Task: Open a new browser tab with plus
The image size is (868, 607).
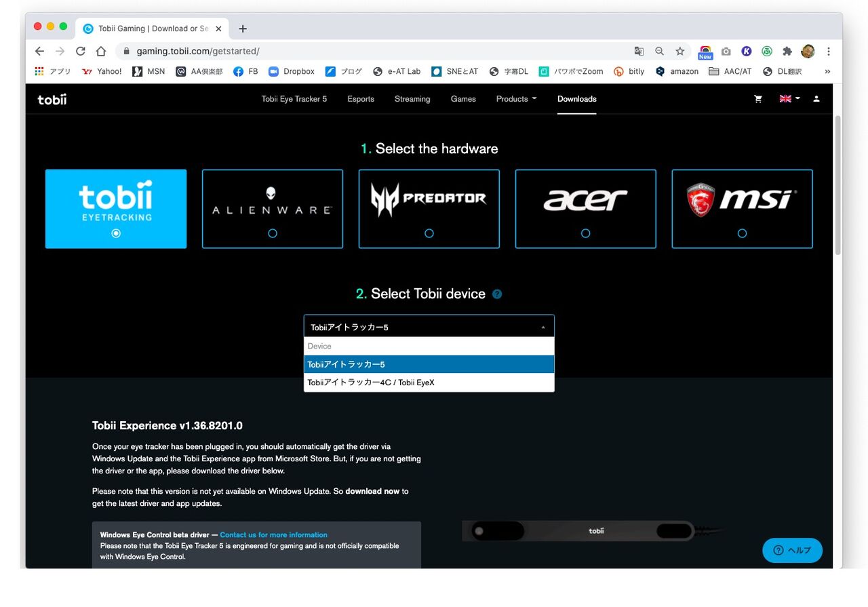Action: pos(243,28)
